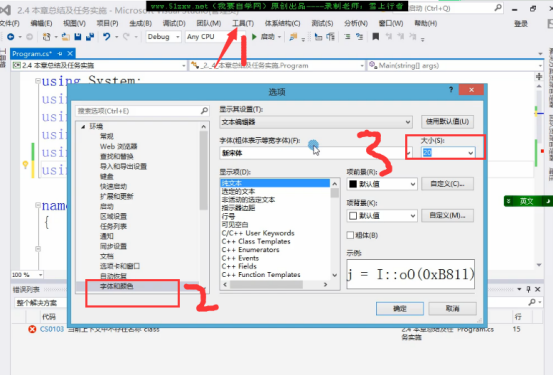Click the parameter info icon on toolbar
Screen dimensions: 554x376
point(330,37)
